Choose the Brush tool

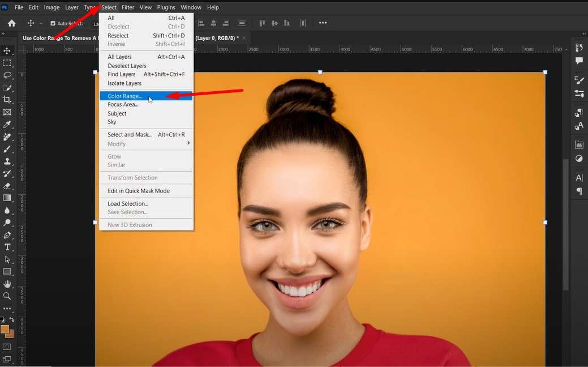click(7, 150)
